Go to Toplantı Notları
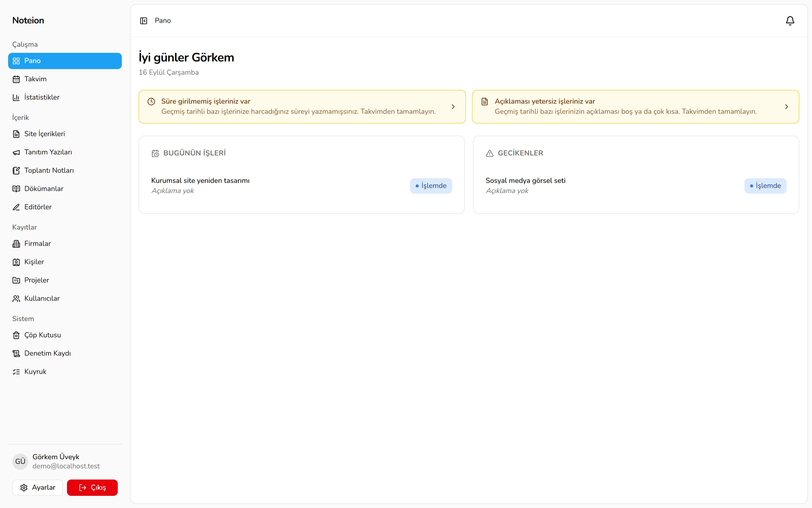 pos(65,171)
